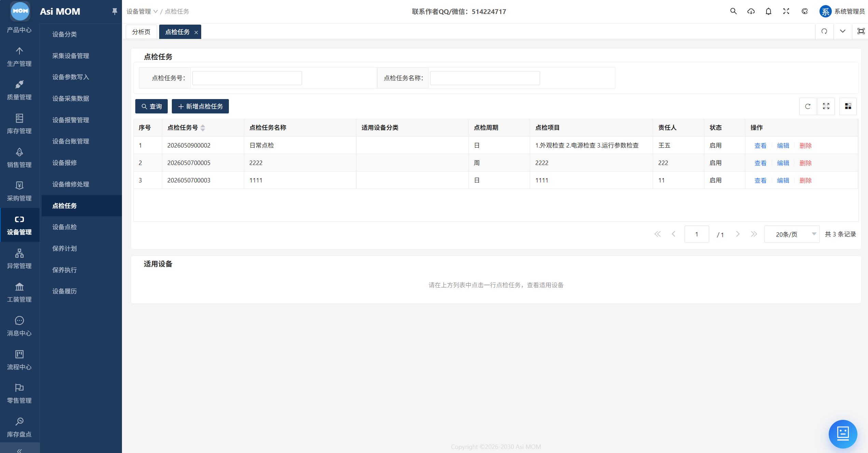The height and width of the screenshot is (453, 868).
Task: Open 设备履历 in the submenu
Action: (81, 291)
